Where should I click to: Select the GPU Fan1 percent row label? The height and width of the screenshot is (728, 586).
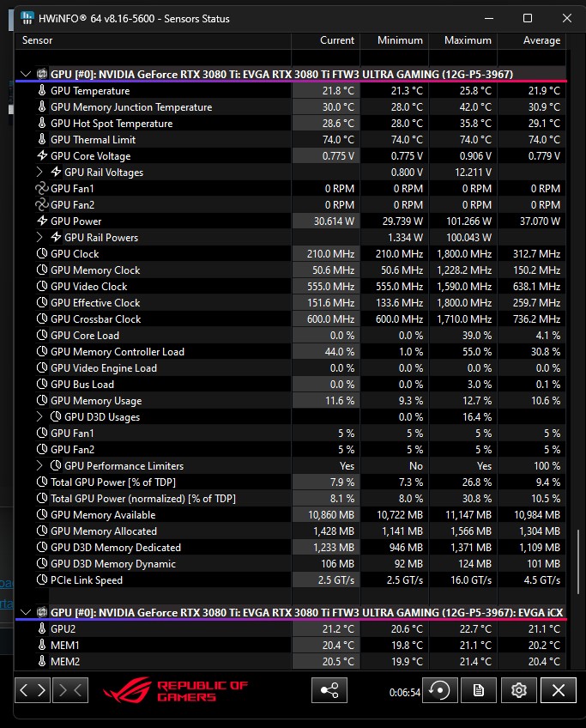[72, 433]
